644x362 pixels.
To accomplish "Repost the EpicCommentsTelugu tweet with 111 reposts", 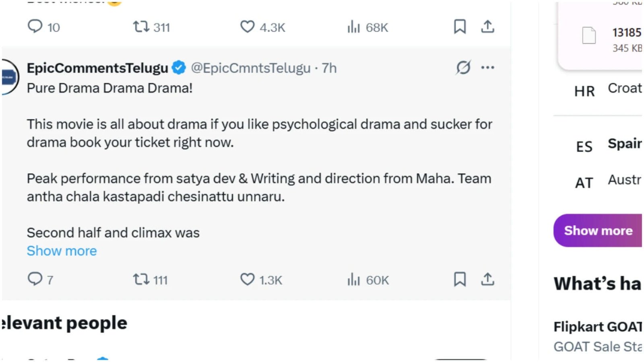I will click(150, 279).
